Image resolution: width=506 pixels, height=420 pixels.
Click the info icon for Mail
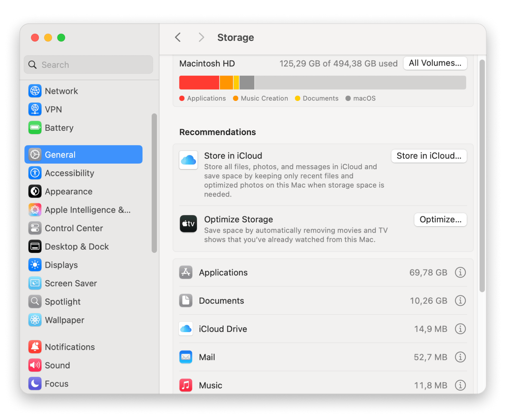point(460,357)
